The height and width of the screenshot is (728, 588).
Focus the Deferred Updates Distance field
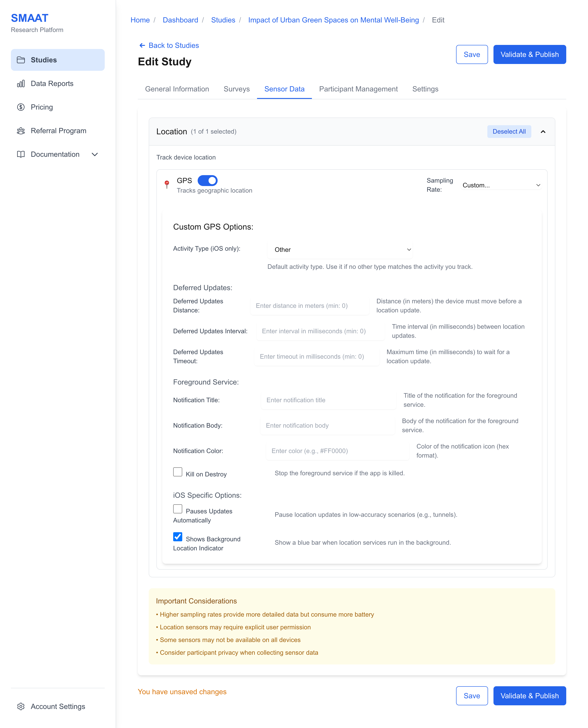310,306
